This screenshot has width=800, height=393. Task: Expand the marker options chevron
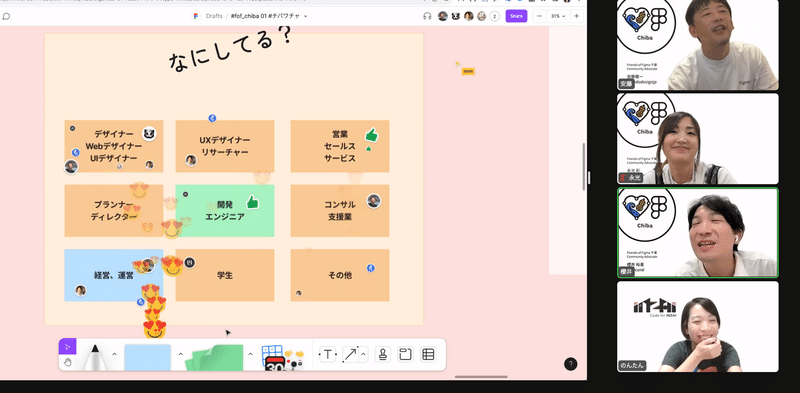tap(114, 354)
